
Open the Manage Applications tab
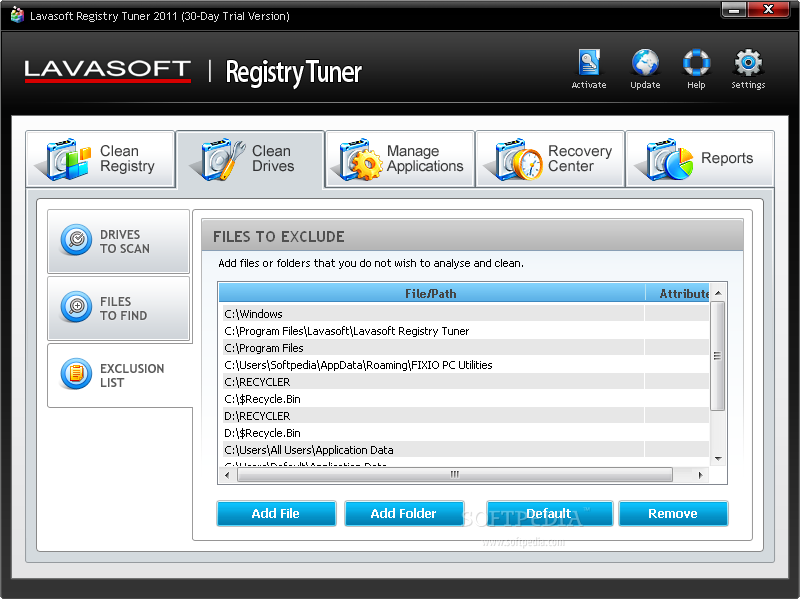coord(400,159)
